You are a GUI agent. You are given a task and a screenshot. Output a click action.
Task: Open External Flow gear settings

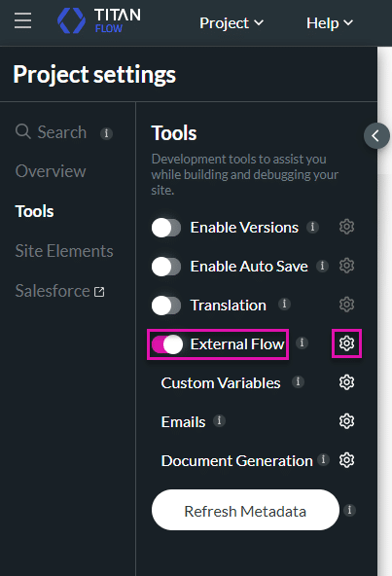pos(346,343)
